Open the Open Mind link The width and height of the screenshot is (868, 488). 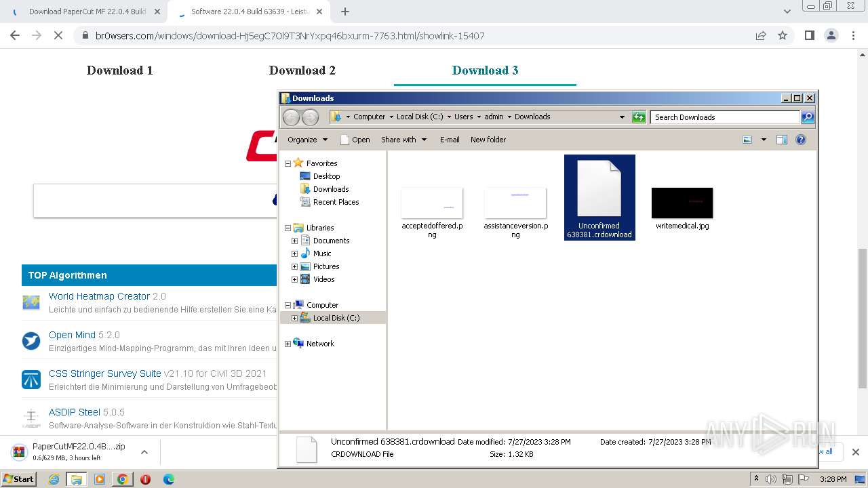[72, 335]
